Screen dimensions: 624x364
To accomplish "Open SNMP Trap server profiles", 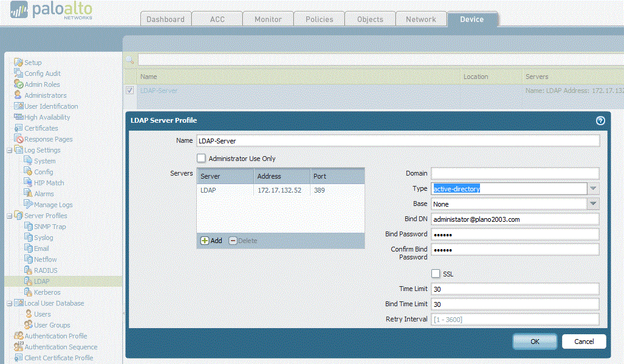I will coord(27,226).
